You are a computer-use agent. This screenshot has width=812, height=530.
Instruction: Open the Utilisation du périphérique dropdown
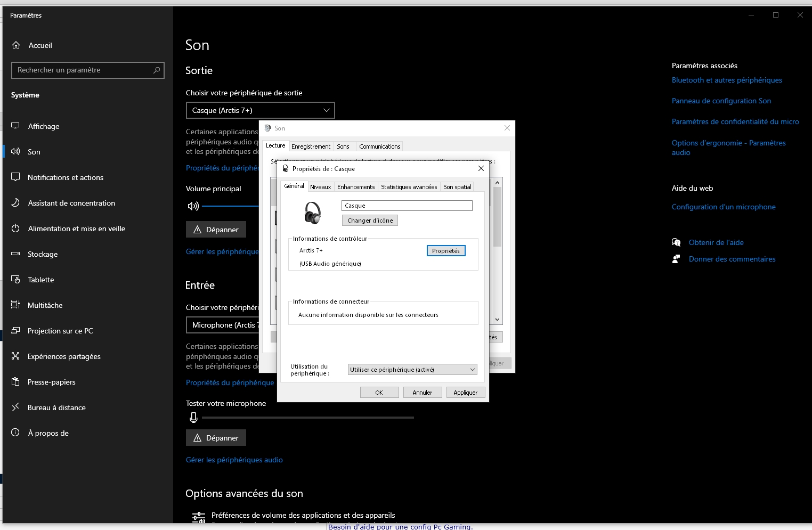(412, 370)
